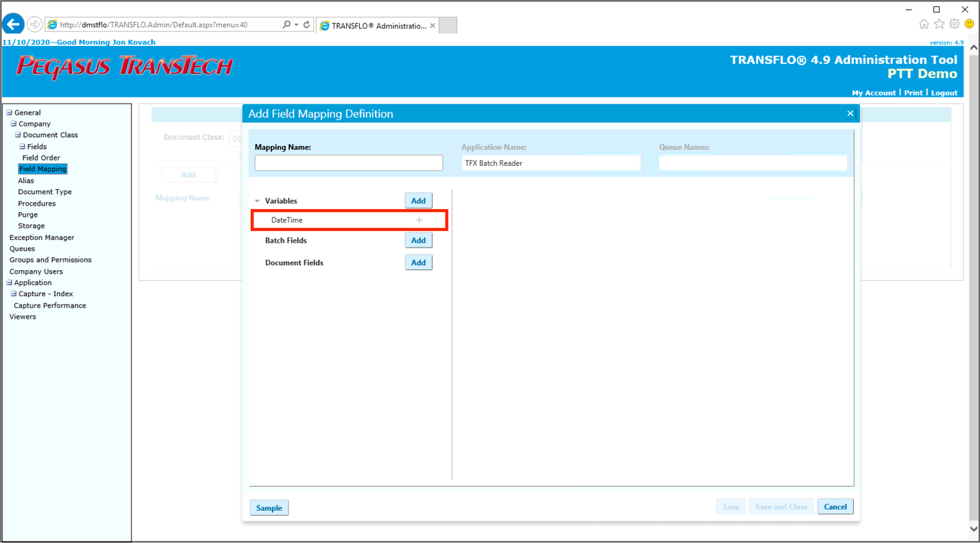Open Viewers in the navigation tree
980x543 pixels.
click(23, 317)
